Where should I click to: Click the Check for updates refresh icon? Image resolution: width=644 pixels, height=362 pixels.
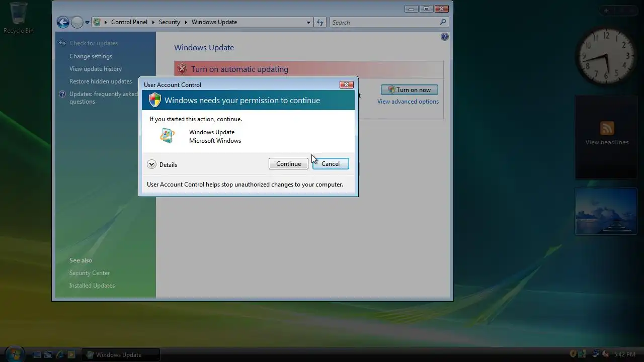(62, 43)
